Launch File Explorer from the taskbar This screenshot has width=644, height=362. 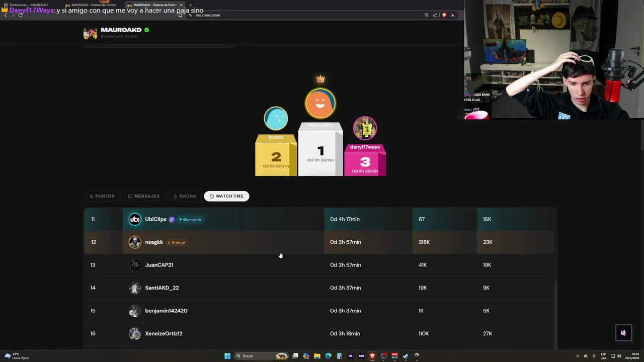click(317, 356)
